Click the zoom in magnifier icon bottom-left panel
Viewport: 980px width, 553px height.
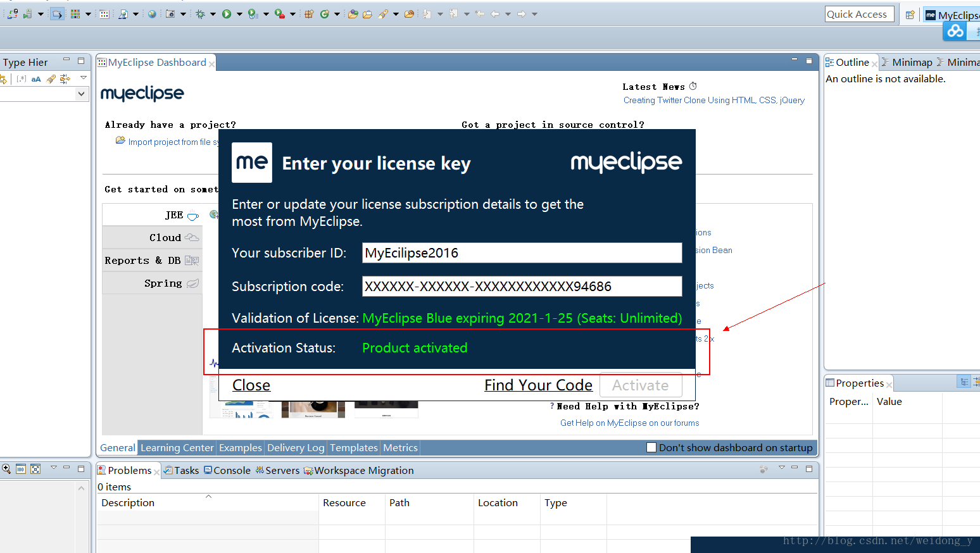(6, 469)
